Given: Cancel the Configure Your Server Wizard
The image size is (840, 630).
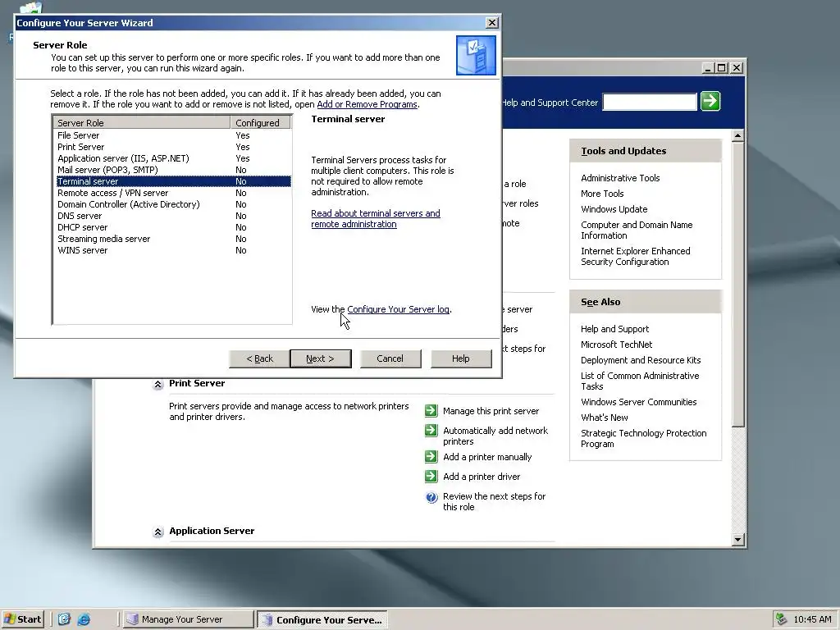Looking at the screenshot, I should pos(390,359).
